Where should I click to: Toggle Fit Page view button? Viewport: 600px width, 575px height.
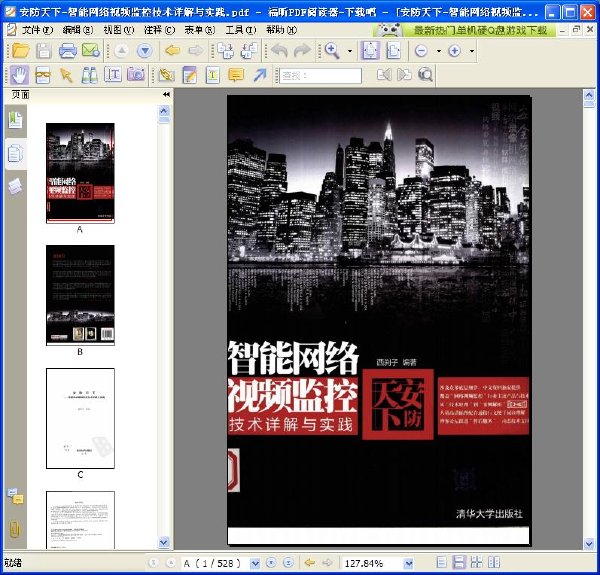tap(370, 50)
